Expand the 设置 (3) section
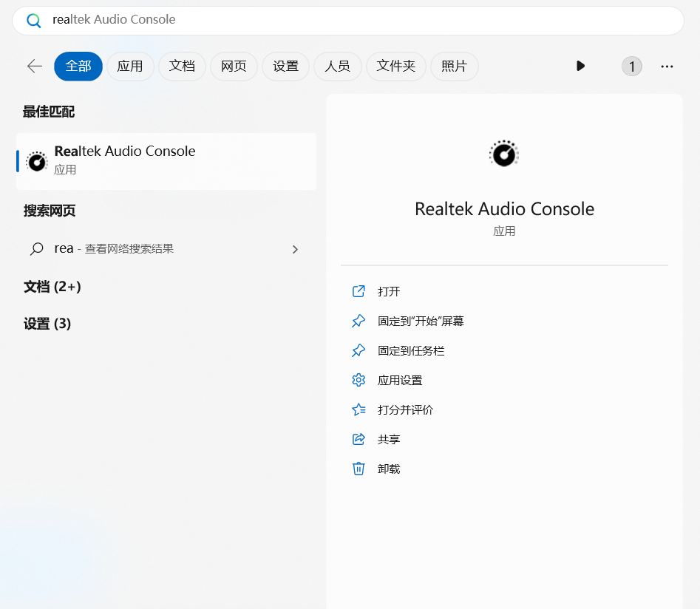This screenshot has height=609, width=700. click(47, 324)
